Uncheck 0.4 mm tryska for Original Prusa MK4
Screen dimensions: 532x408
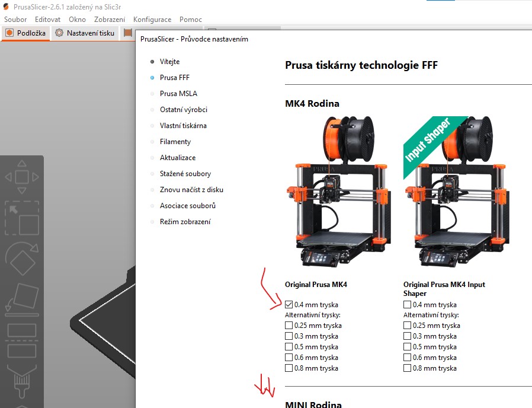click(289, 305)
